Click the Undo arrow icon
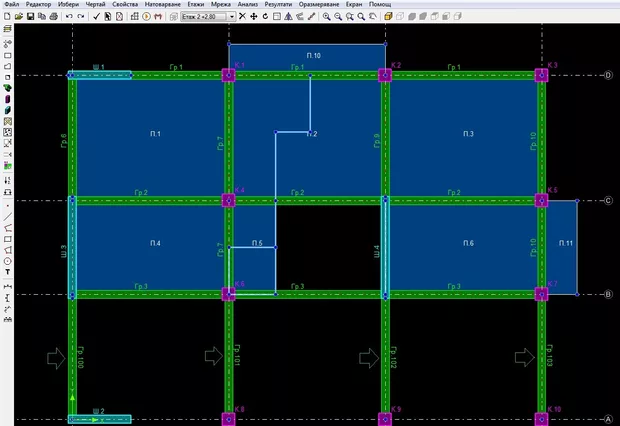This screenshot has width=620, height=426. [68, 17]
